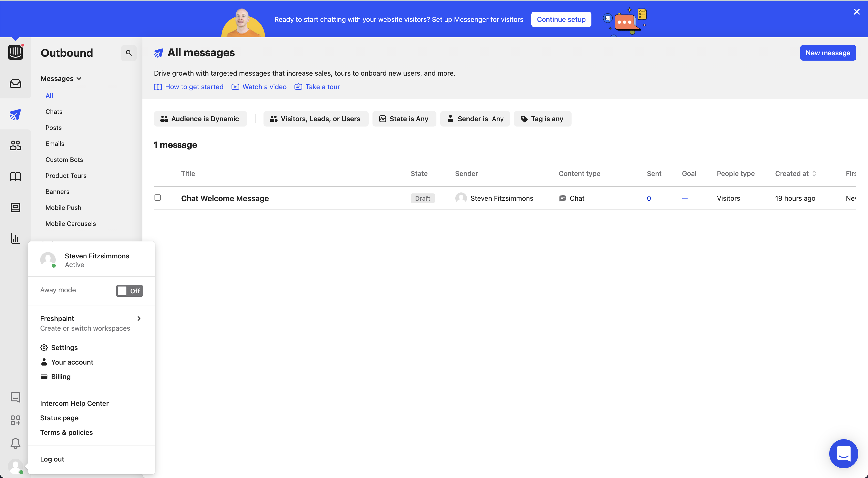Open the Intercom logo home icon
868x478 pixels.
tap(15, 52)
